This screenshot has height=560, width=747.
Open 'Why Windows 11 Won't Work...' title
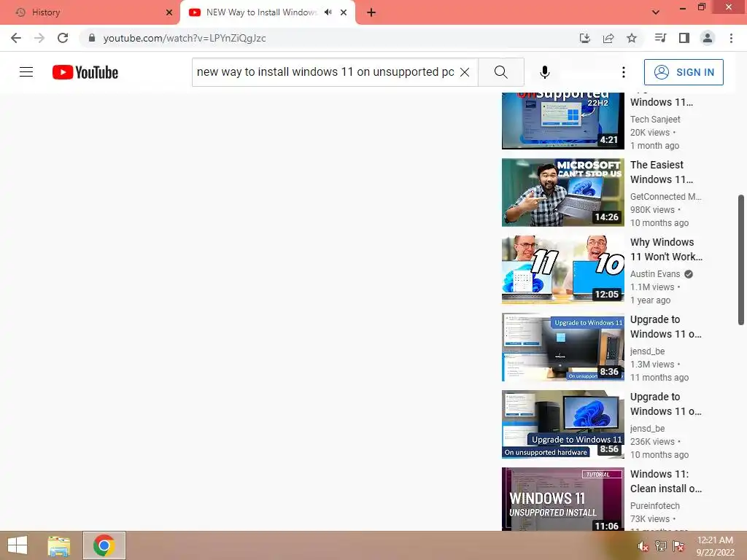(666, 249)
